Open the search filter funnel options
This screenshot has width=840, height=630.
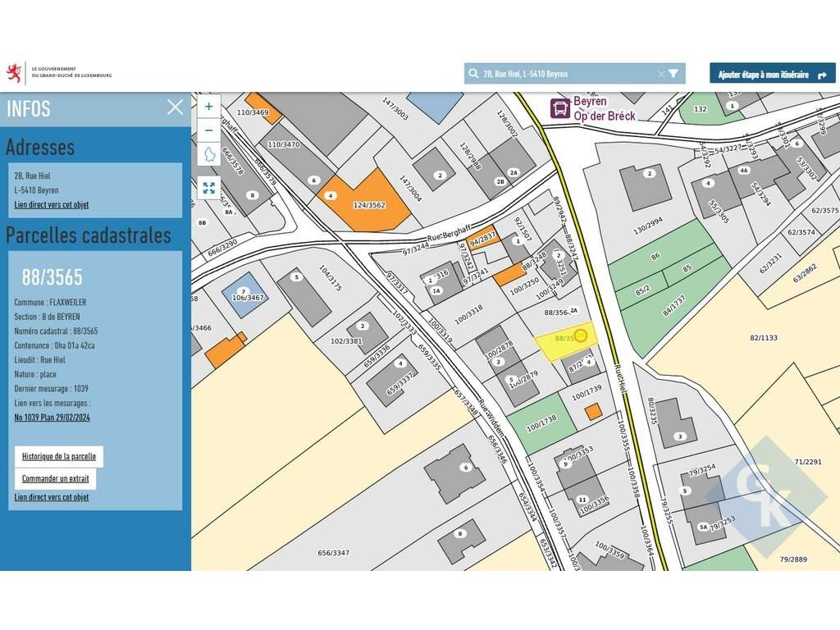click(x=673, y=74)
